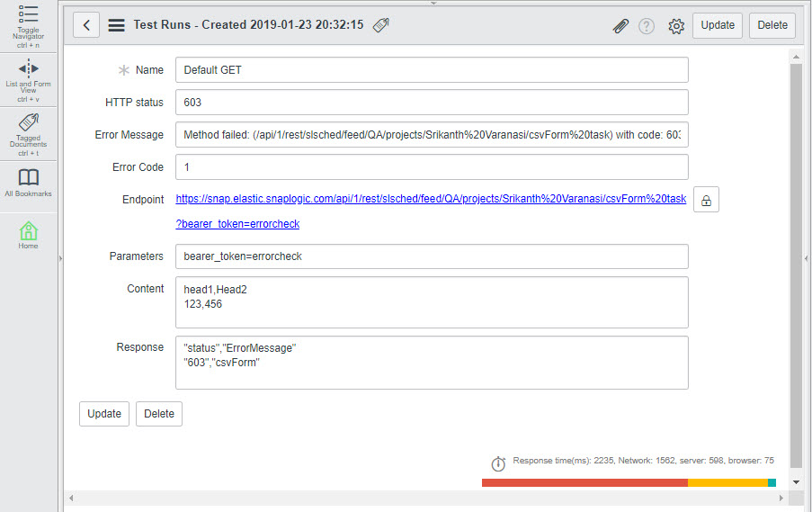Click the help question mark icon

647,26
